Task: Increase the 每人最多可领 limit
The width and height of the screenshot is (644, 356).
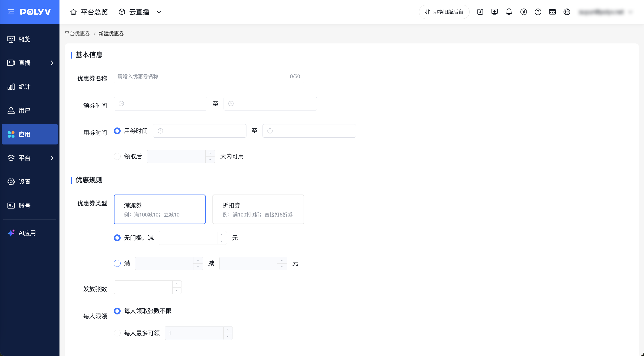Action: click(x=228, y=330)
